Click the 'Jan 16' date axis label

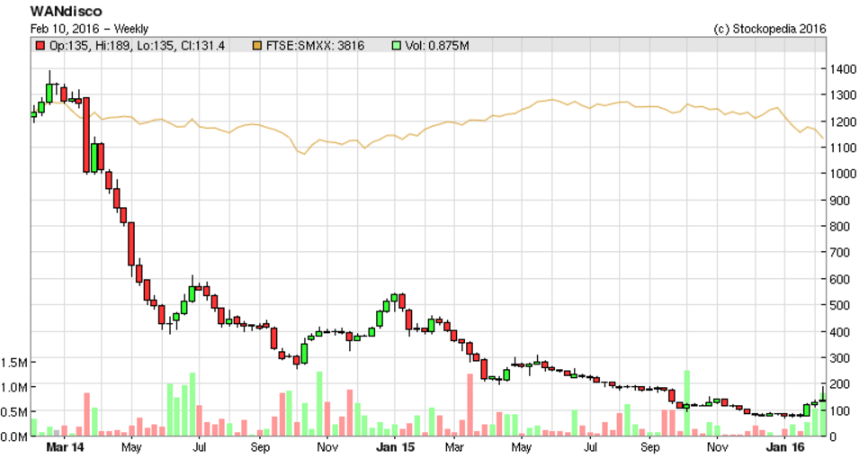pos(784,447)
